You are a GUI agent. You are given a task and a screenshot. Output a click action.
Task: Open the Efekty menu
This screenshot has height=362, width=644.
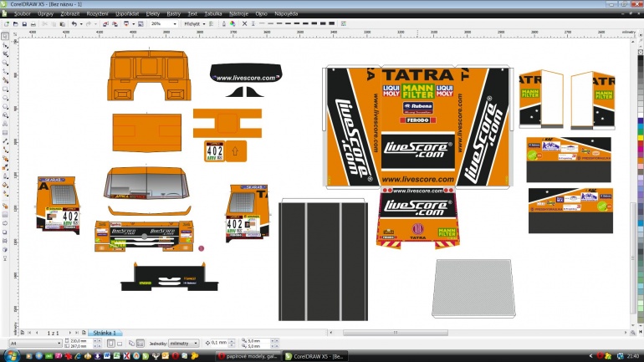(153, 14)
